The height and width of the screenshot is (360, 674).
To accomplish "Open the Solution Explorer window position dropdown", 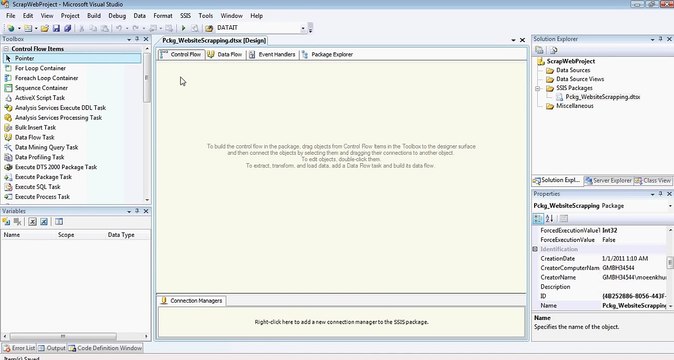I will pos(653,39).
